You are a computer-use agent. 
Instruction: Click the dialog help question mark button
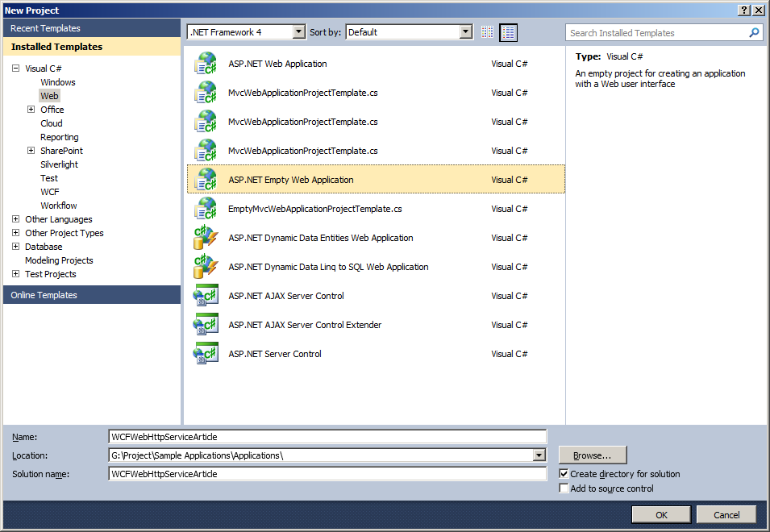744,10
